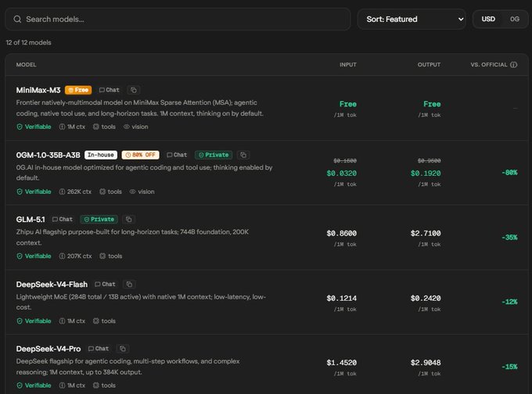Copy the DeepSeek-V4-Flash model name
532x394 pixels.
pyautogui.click(x=129, y=284)
